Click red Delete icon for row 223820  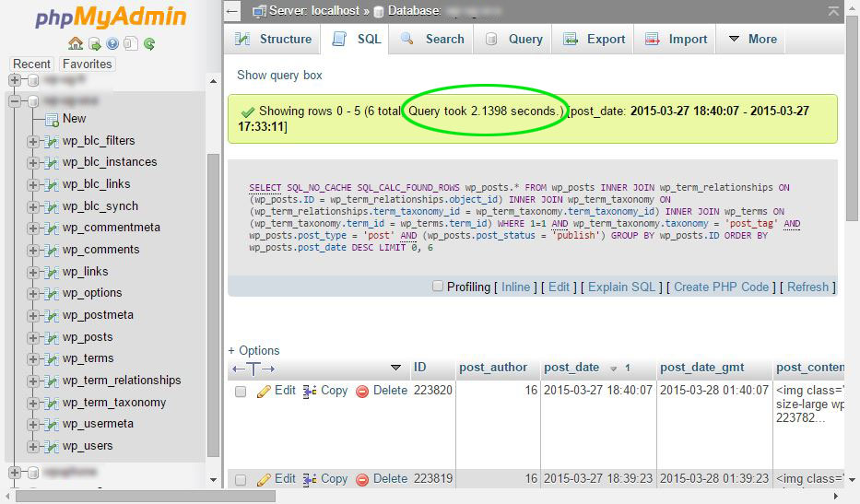pyautogui.click(x=362, y=391)
